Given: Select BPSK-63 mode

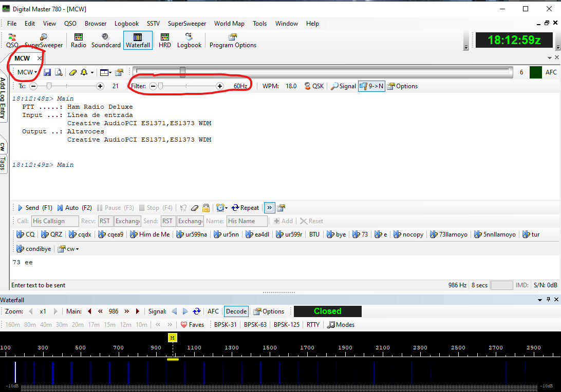Looking at the screenshot, I should [x=255, y=325].
